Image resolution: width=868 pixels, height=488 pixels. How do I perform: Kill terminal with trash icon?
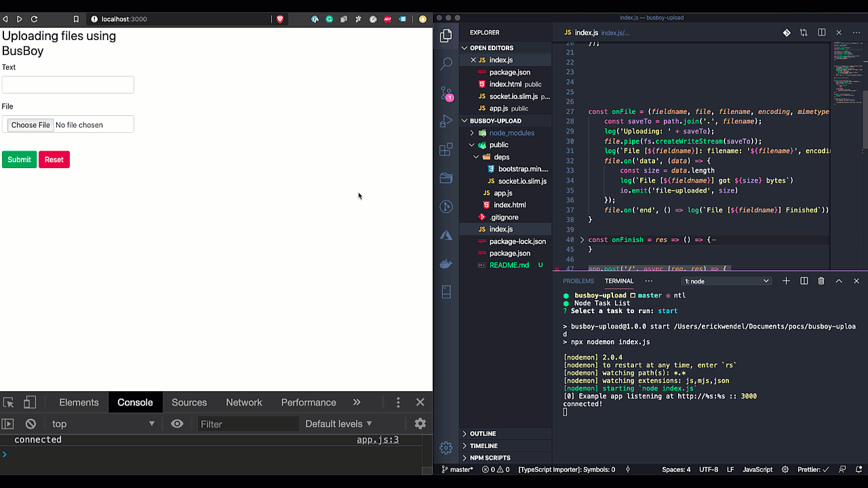pyautogui.click(x=821, y=281)
